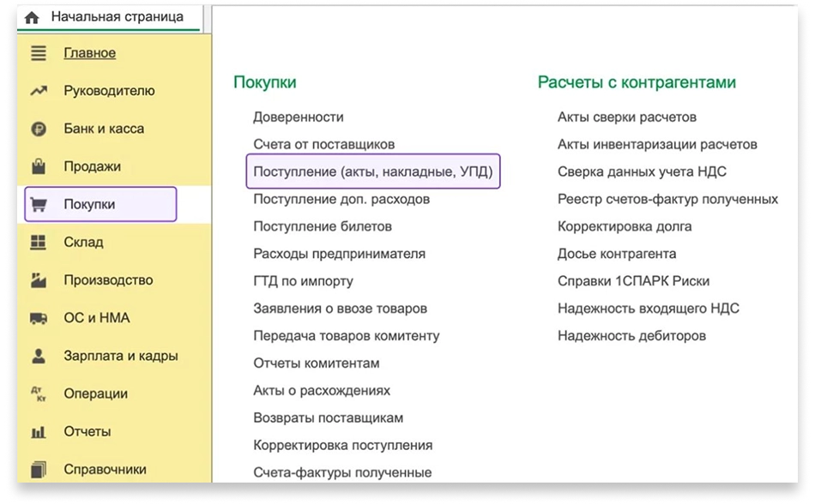Open Счета от поставщиков
Screen dimensions: 815x504
point(323,144)
